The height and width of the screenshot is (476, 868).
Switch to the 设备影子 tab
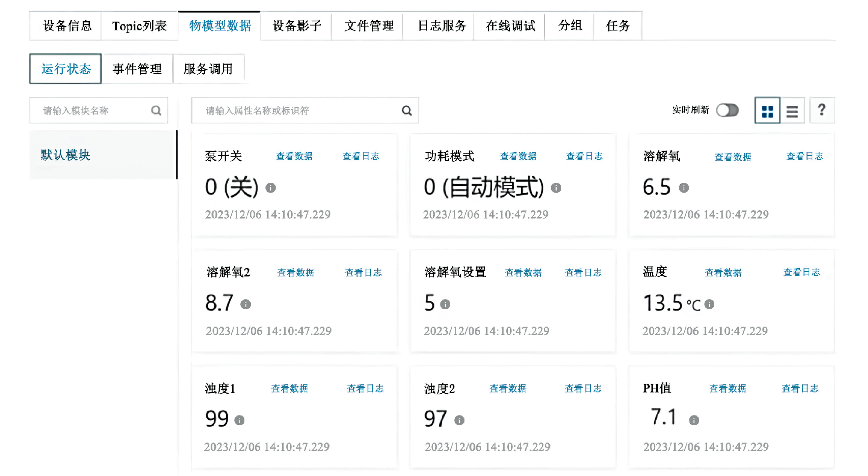[x=296, y=26]
